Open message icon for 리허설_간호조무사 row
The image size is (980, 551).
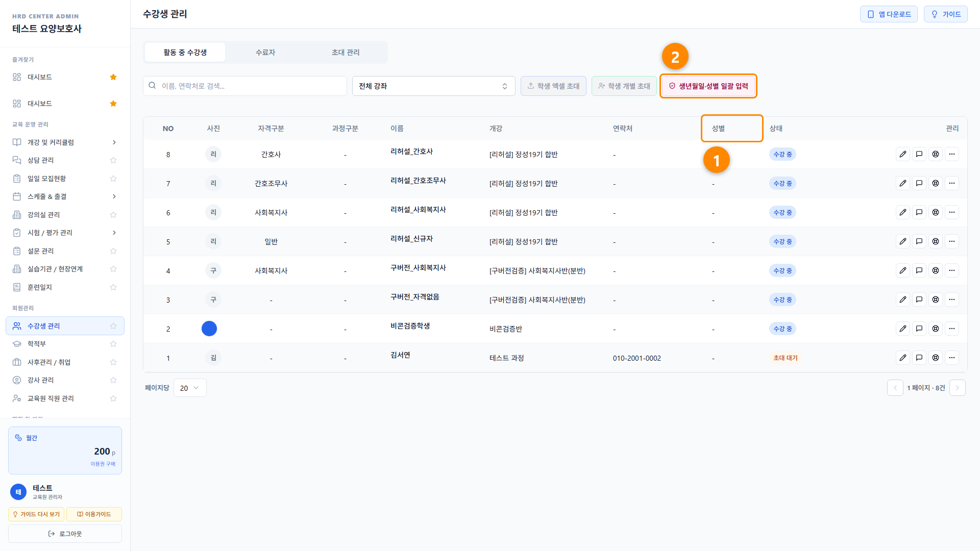pyautogui.click(x=919, y=183)
